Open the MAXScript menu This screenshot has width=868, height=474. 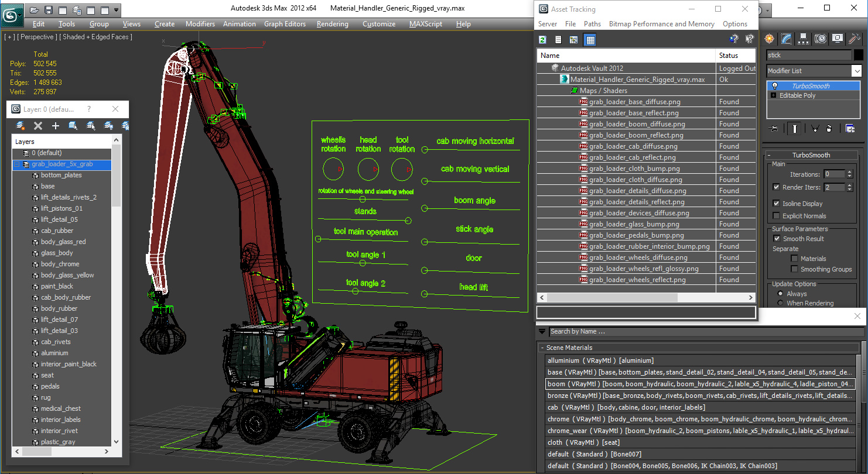tap(425, 24)
